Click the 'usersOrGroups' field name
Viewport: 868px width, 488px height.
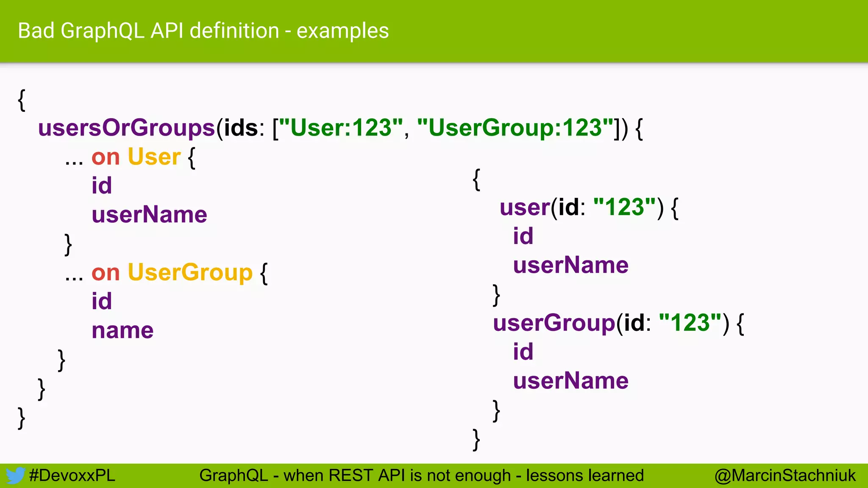[x=127, y=128]
